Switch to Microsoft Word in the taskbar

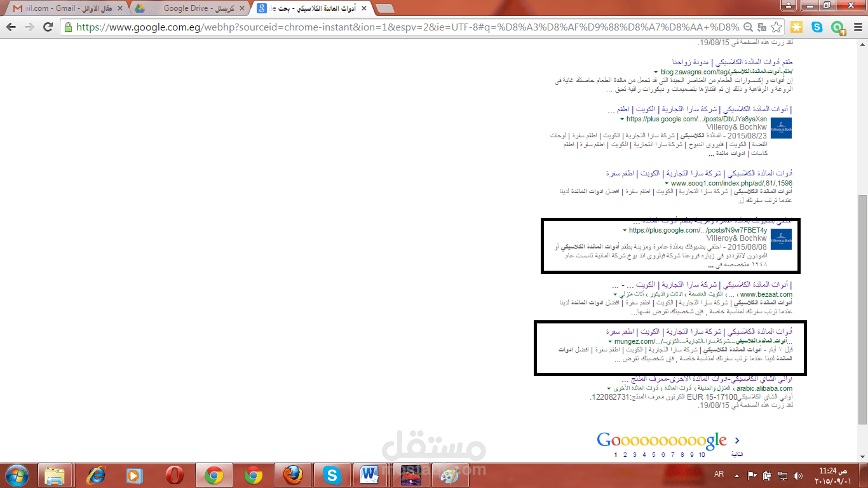point(369,475)
